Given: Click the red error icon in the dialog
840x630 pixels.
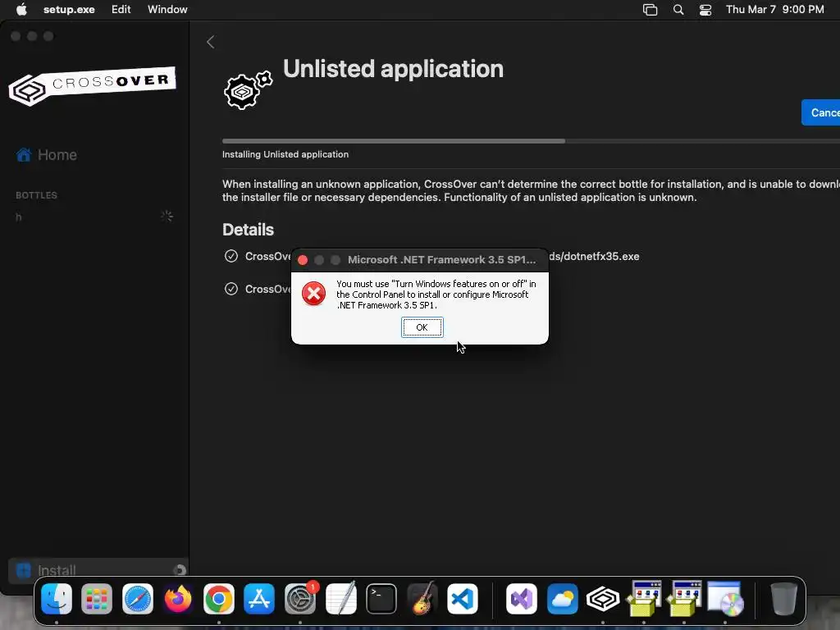Looking at the screenshot, I should pos(314,294).
